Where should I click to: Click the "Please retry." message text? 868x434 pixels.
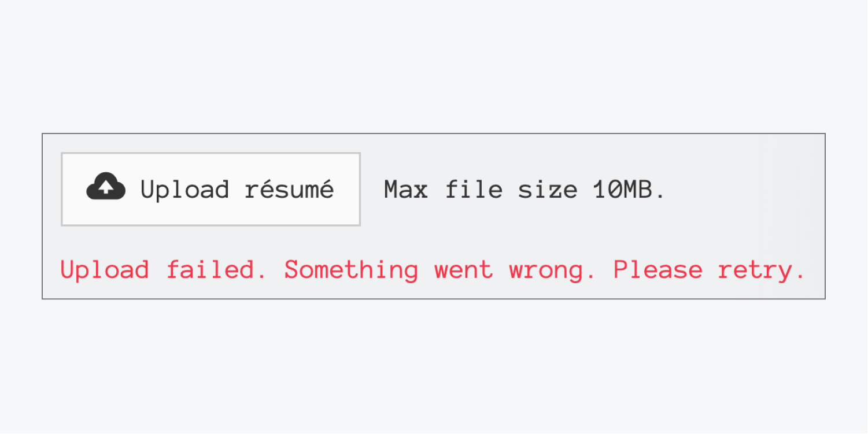point(710,270)
